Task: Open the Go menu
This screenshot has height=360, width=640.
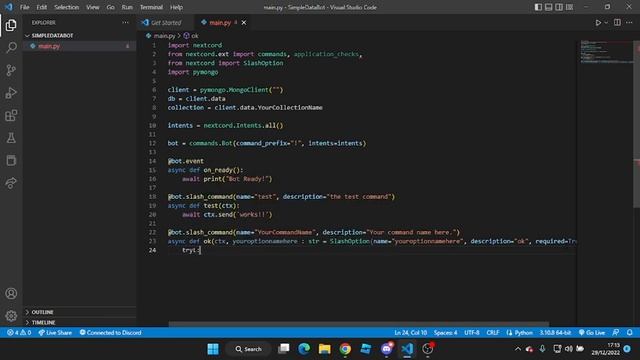Action: (110, 7)
